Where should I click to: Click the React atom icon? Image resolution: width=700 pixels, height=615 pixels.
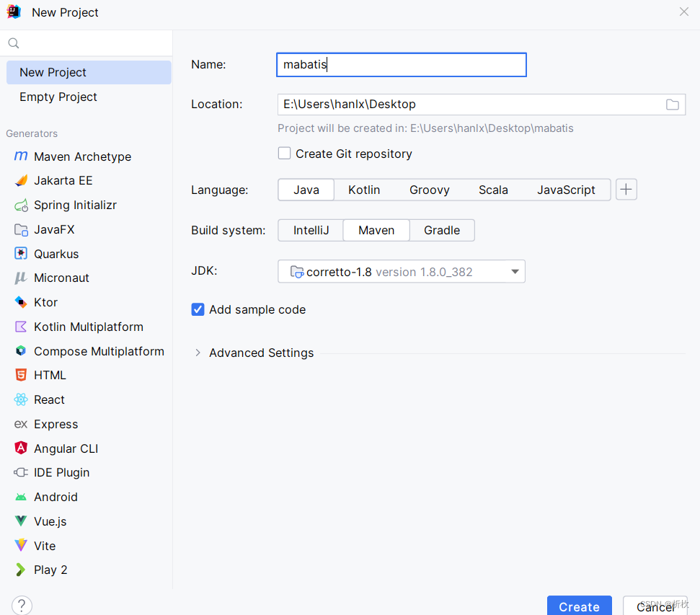21,399
